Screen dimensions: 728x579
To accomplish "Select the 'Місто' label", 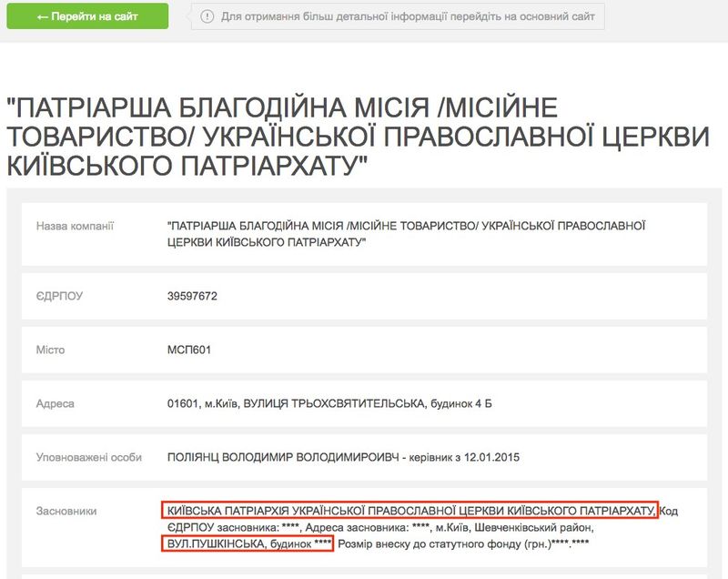I will (50, 350).
